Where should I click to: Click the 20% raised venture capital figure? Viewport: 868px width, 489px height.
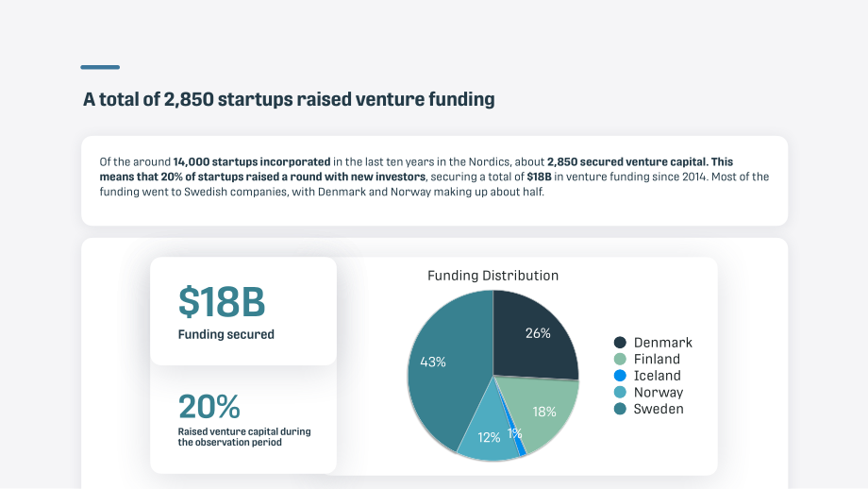(209, 407)
